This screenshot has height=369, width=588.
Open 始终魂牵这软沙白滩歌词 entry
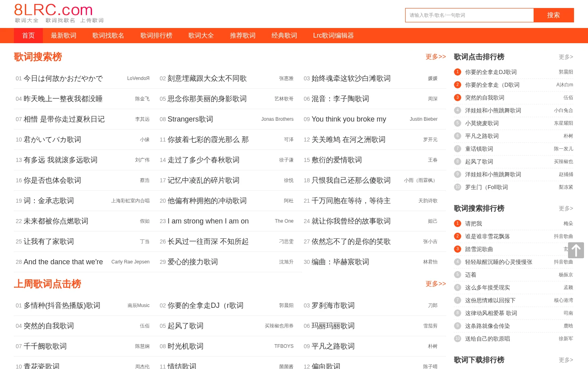351,78
